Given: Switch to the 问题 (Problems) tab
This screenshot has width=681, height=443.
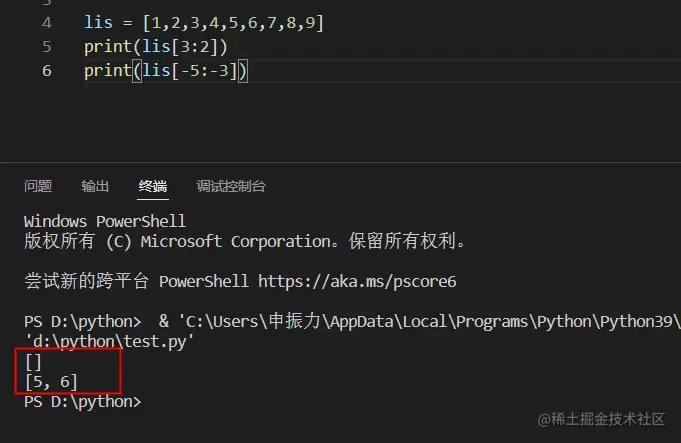Looking at the screenshot, I should coord(38,186).
